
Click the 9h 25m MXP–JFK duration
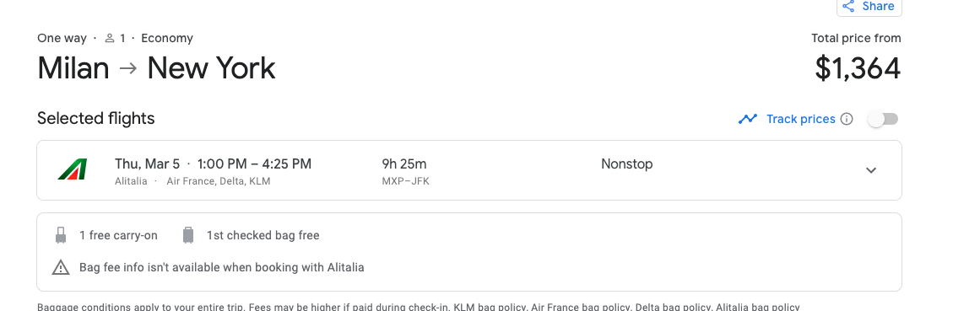pos(405,172)
